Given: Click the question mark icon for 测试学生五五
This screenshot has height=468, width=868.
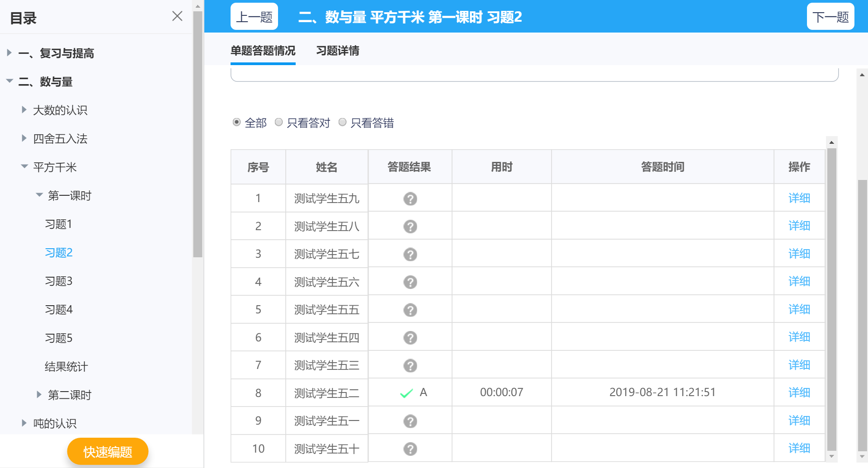Looking at the screenshot, I should click(x=410, y=310).
